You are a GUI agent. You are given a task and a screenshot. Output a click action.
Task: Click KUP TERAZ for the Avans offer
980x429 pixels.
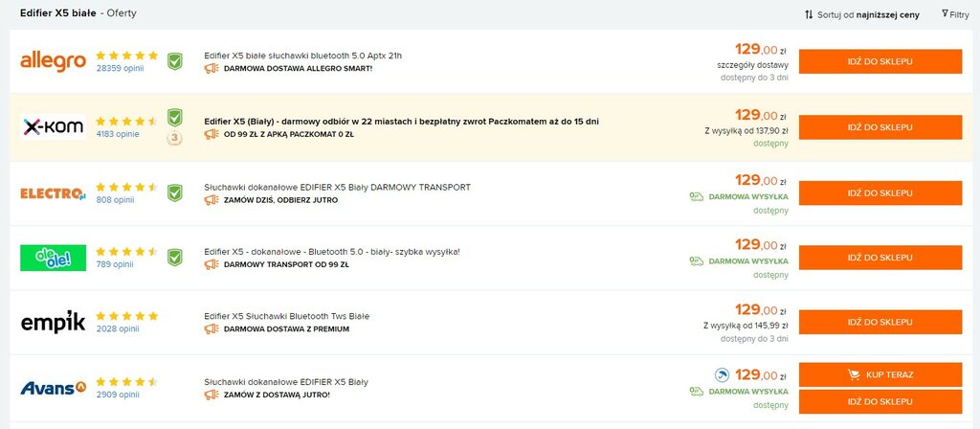tap(880, 374)
